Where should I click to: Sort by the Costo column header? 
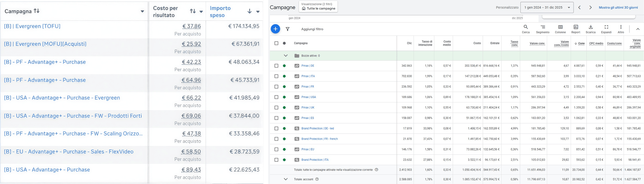coord(477,43)
